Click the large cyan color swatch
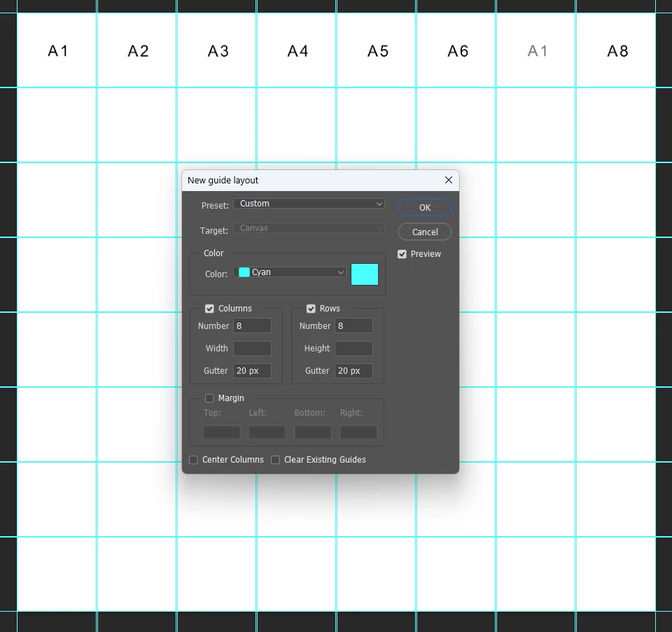This screenshot has width=672, height=632. coord(364,274)
